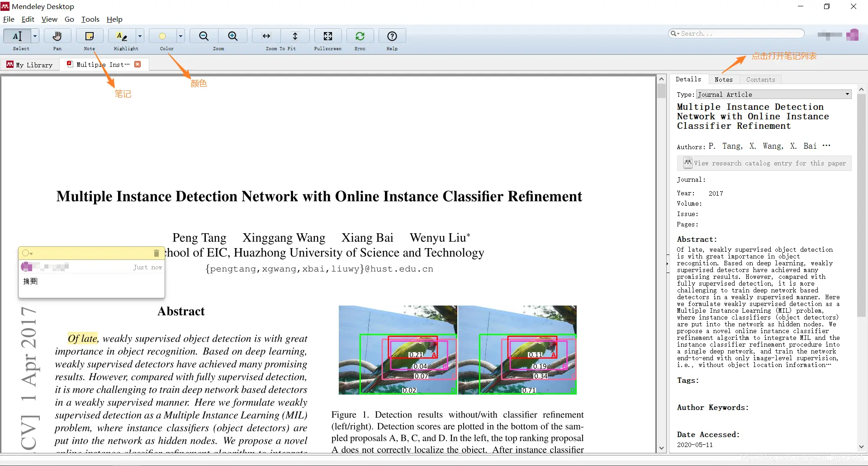View research catalog entry for this paper
The height and width of the screenshot is (466, 868).
tap(764, 163)
